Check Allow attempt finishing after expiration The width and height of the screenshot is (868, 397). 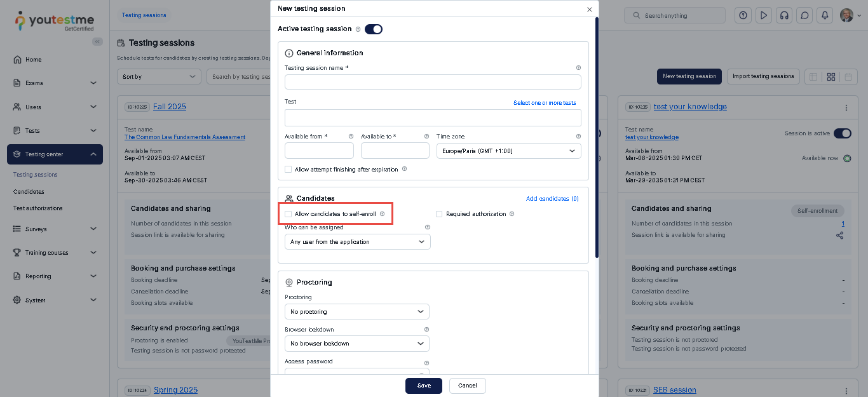pos(288,170)
